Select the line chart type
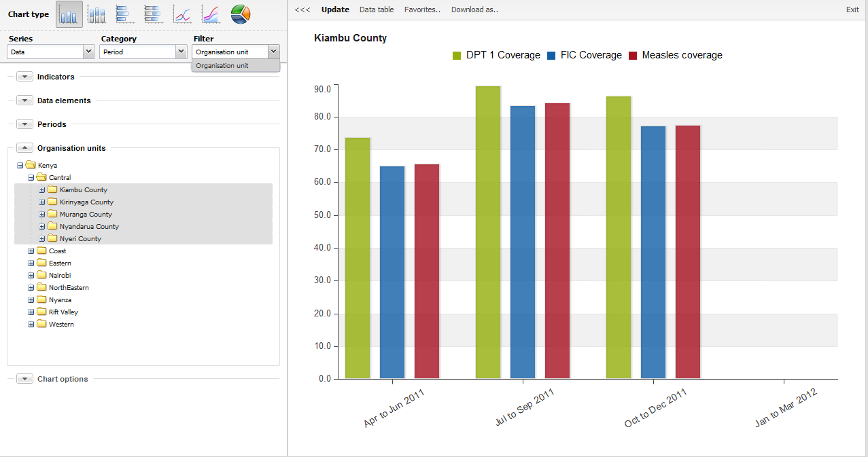This screenshot has height=457, width=868. pos(181,14)
